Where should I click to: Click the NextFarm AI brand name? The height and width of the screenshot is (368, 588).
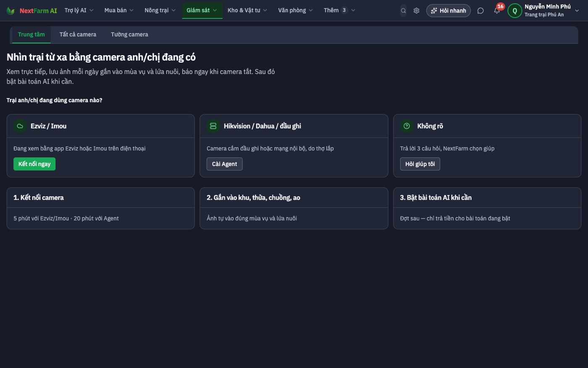[x=38, y=11]
